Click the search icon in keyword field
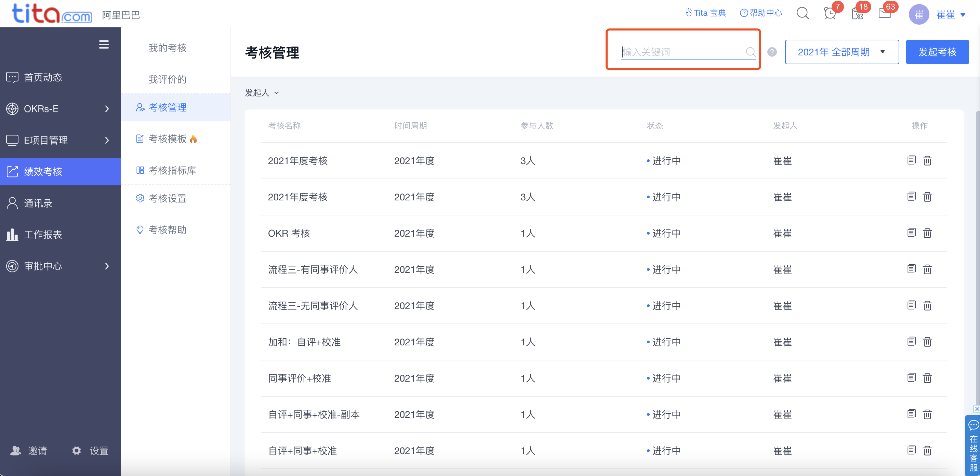Screen dimensions: 980x476 point(750,52)
